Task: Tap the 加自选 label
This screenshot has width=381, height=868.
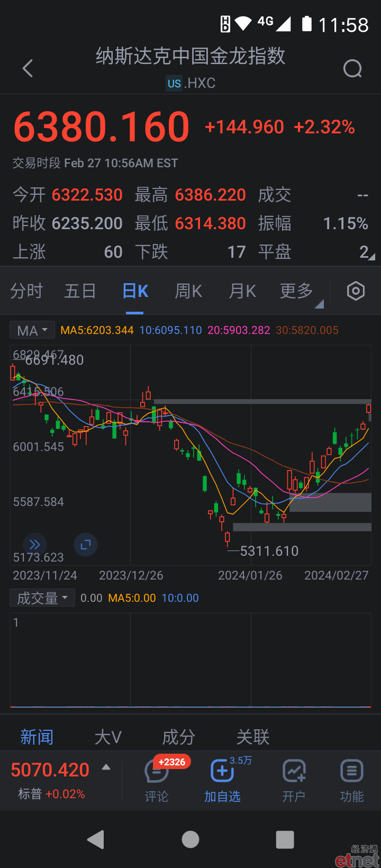Action: point(222,797)
